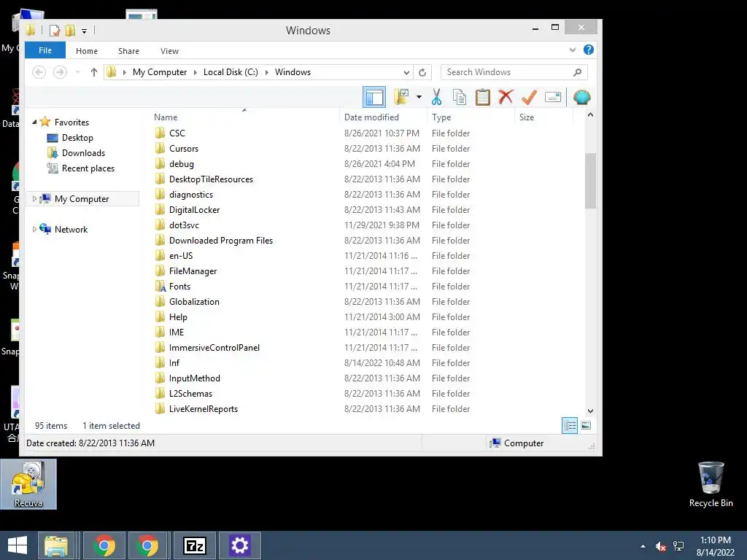Select the ImmersiveControlPanel folder
The height and width of the screenshot is (560, 747).
(x=214, y=348)
